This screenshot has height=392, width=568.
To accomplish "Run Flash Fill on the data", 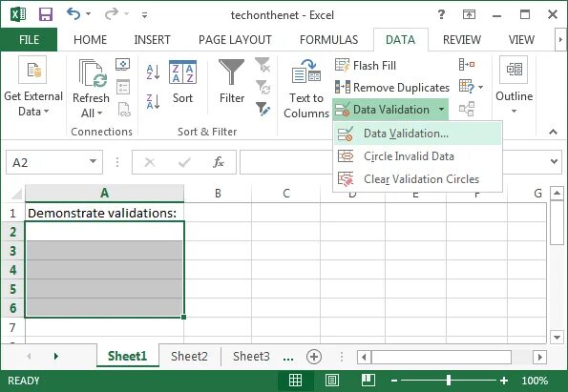I will (x=366, y=66).
